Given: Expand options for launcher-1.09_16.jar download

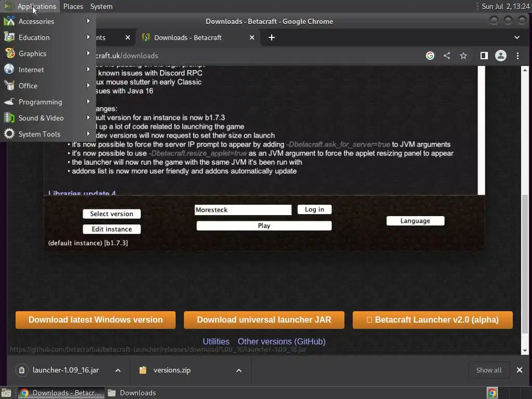Looking at the screenshot, I should pos(118,370).
